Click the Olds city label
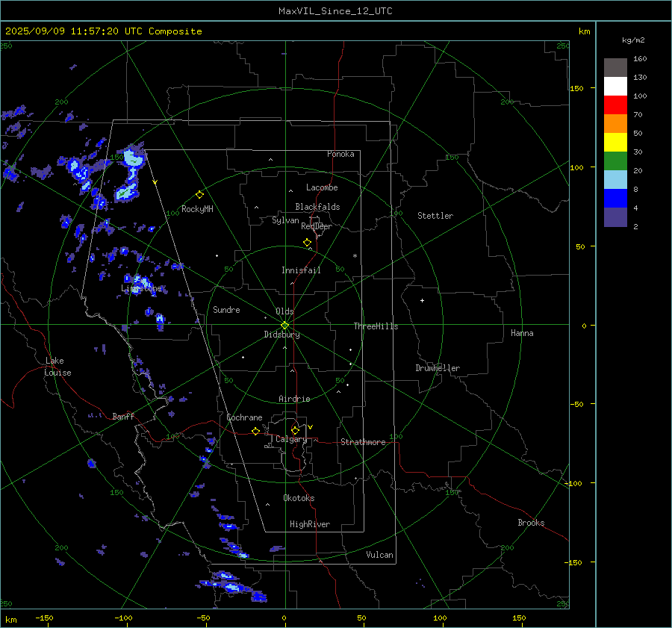This screenshot has height=628, width=672. [284, 311]
